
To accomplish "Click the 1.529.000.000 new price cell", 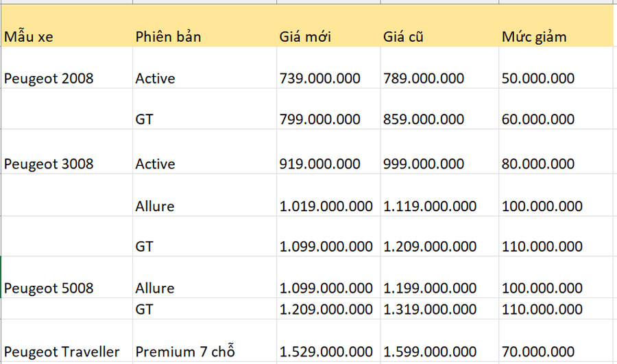I will (326, 352).
